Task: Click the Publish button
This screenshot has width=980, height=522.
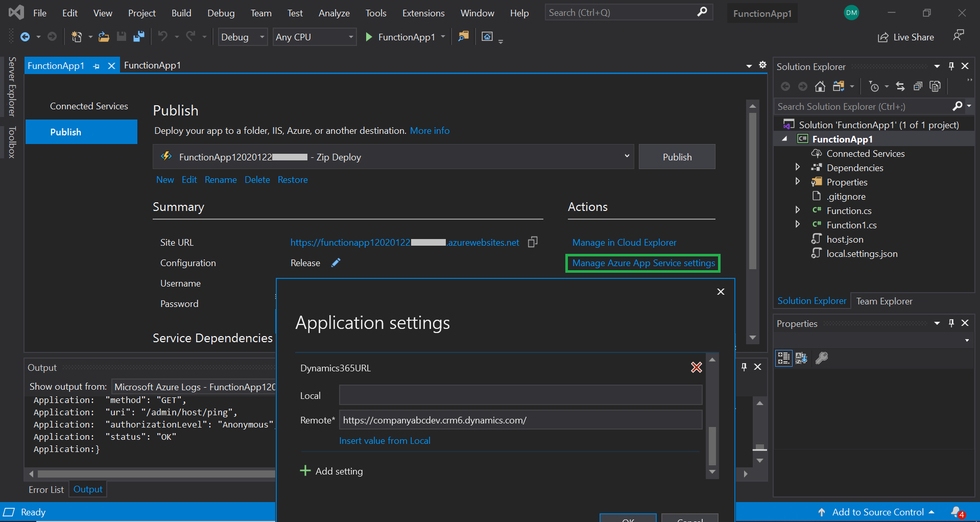Action: tap(677, 157)
